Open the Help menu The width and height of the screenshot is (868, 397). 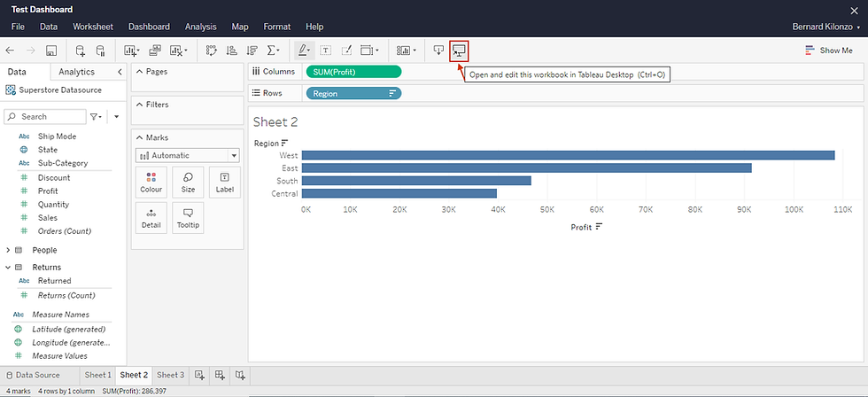314,27
